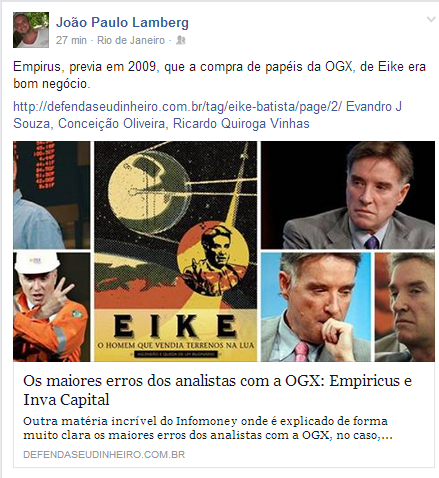Click the João Paulo Lamberg name link

[122, 22]
